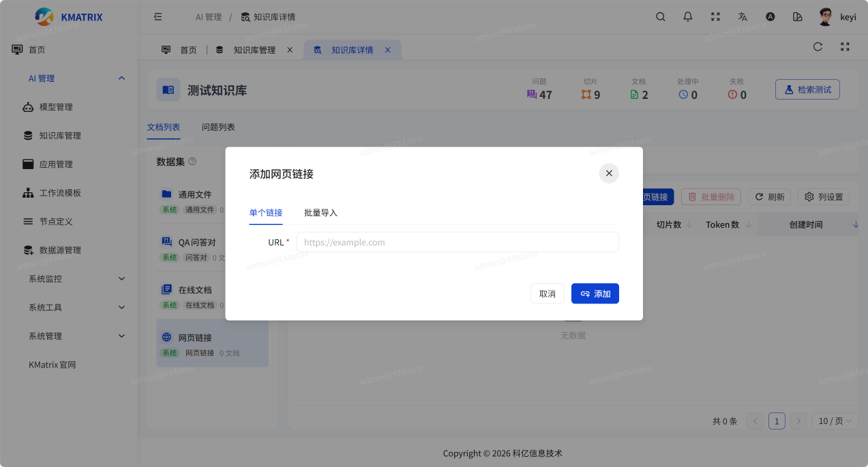Toggle fullscreen icon in top header

pos(715,17)
